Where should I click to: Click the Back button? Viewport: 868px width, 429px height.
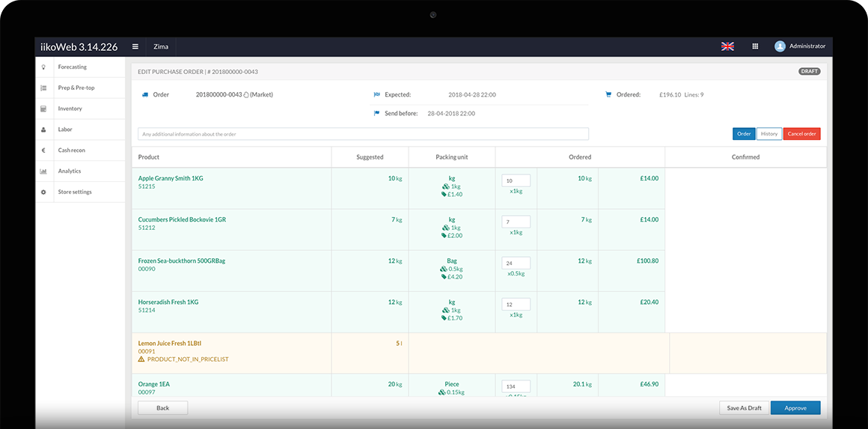163,408
